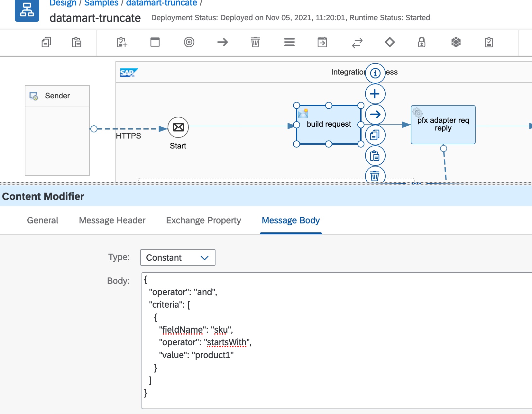
Task: Open the Type dropdown set to Constant
Action: pyautogui.click(x=178, y=257)
